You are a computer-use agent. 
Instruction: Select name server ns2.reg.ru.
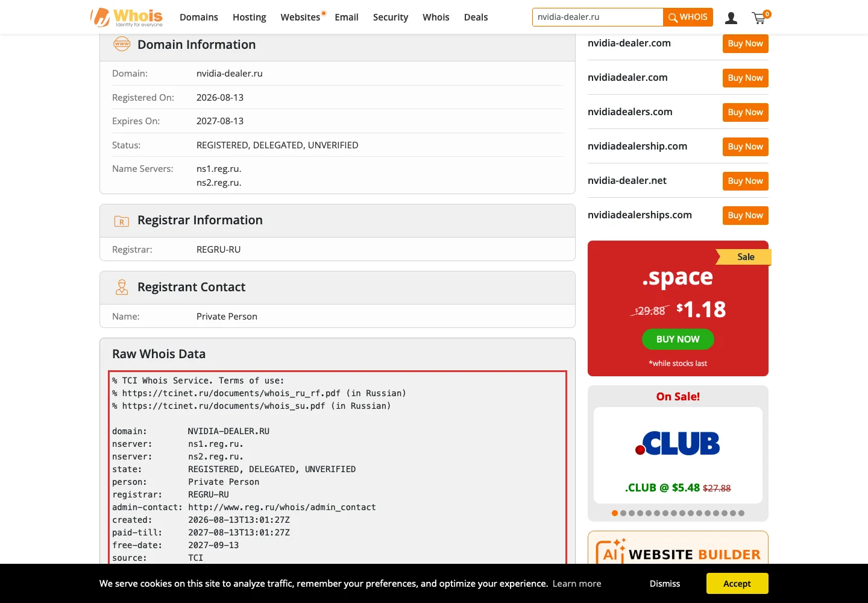(219, 183)
